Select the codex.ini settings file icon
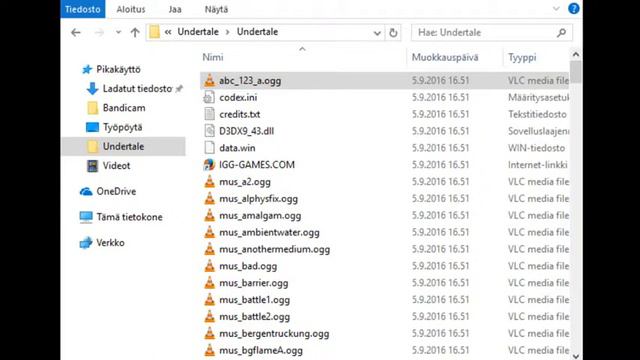The width and height of the screenshot is (640, 360). [x=209, y=97]
